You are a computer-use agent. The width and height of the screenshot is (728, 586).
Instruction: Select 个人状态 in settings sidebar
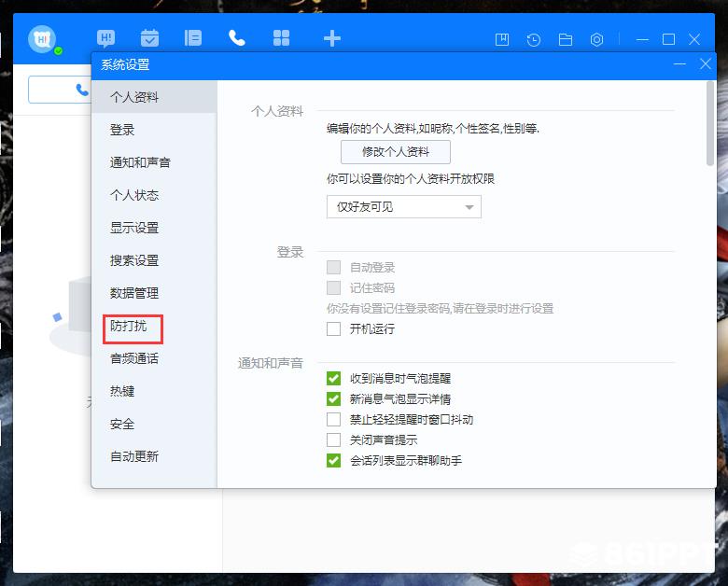tap(154, 195)
